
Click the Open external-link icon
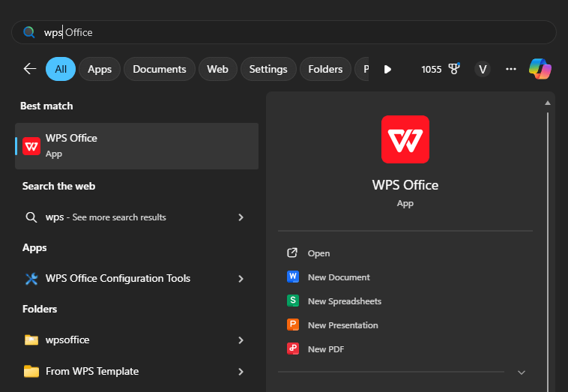292,253
